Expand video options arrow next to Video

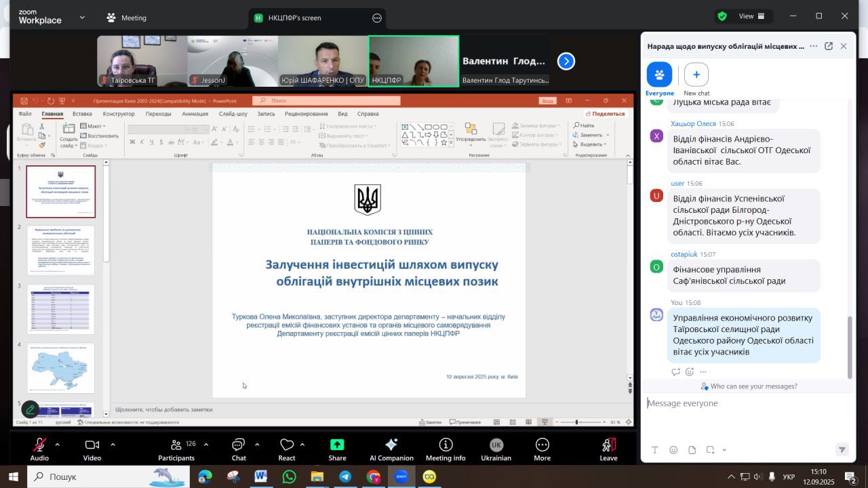point(113,445)
